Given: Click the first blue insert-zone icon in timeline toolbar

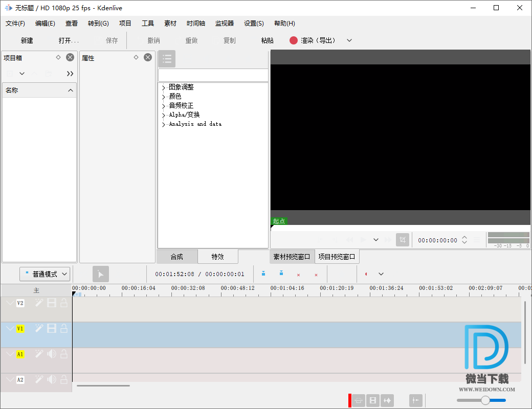Looking at the screenshot, I should coord(263,274).
